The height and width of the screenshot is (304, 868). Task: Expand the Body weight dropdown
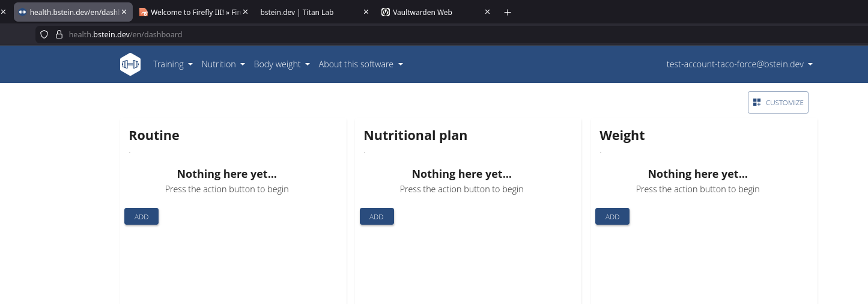tap(282, 64)
